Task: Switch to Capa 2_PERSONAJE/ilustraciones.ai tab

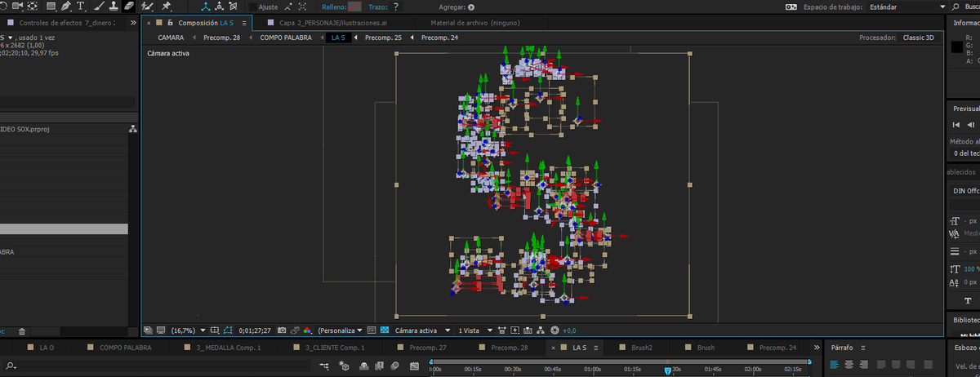Action: coord(333,23)
